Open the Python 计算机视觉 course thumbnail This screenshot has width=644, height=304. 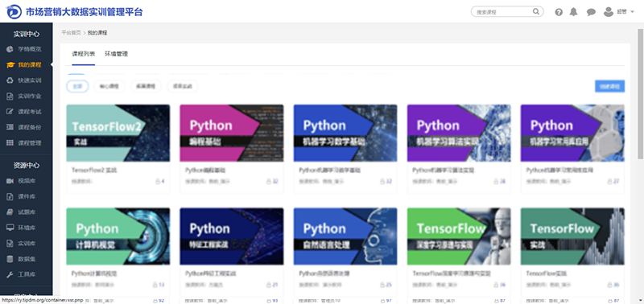pos(118,236)
